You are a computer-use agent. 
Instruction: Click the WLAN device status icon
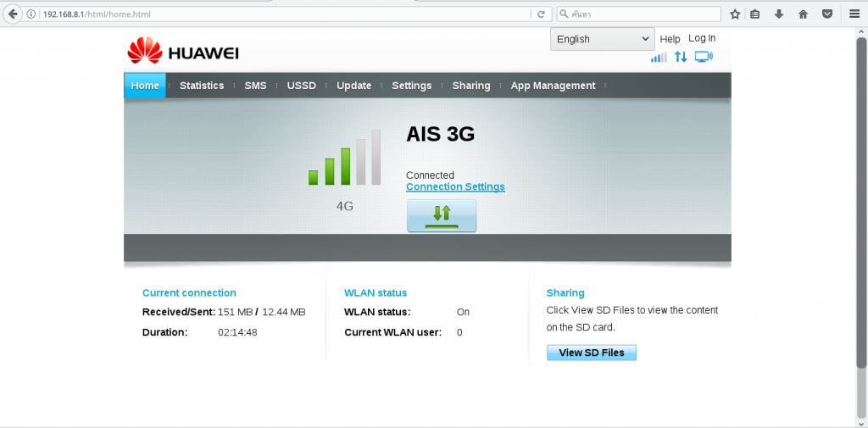[704, 57]
